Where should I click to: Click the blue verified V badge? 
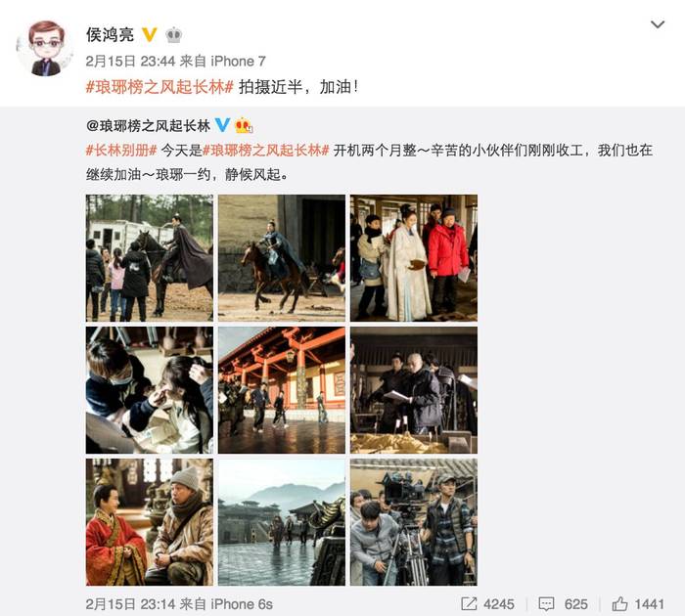coord(222,125)
